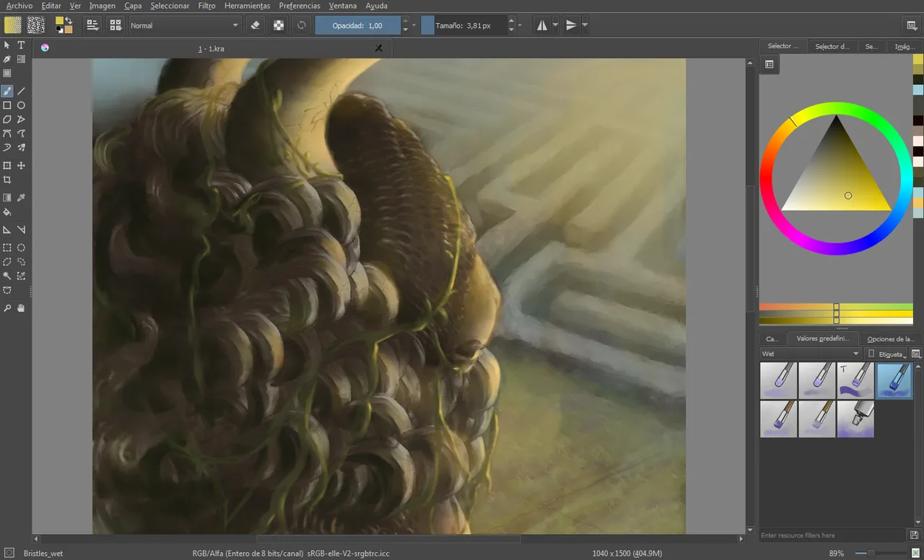This screenshot has height=560, width=924.
Task: Open the Capa menu
Action: click(133, 6)
